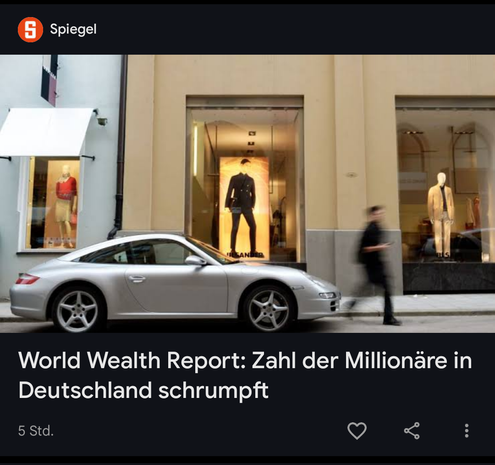Screen dimensions: 495x465
Task: Click the 'Deutschland schrumpft' headline line
Action: point(143,390)
